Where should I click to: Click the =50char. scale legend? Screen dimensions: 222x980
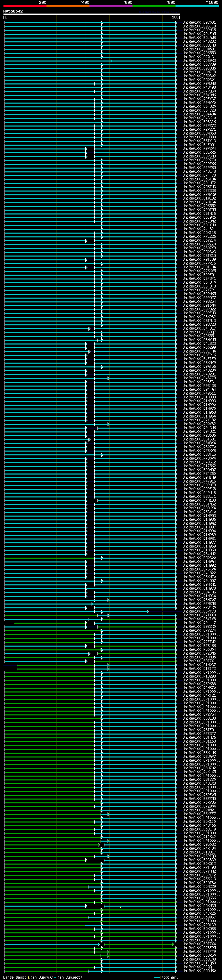point(166,977)
